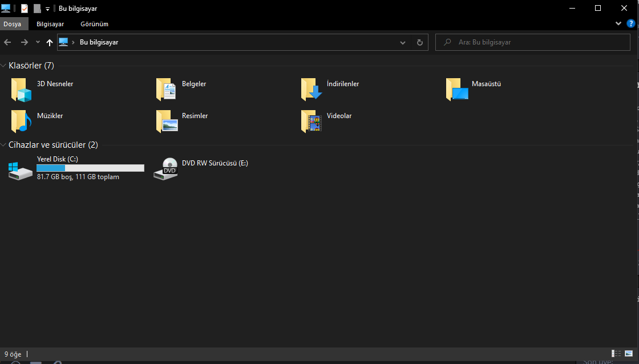Click the computer icon in address bar
The width and height of the screenshot is (639, 364).
(63, 42)
